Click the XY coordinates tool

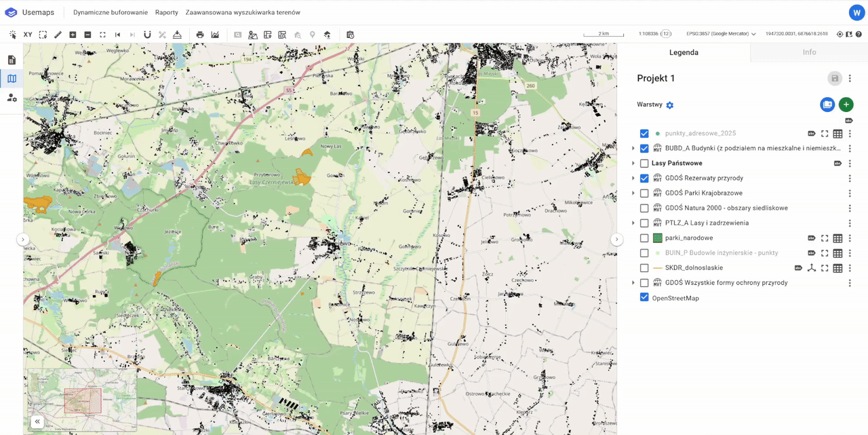[28, 35]
